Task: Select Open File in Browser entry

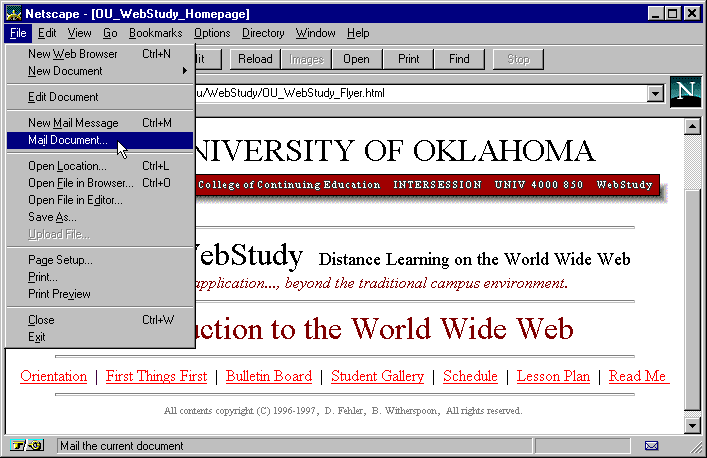Action: coord(100,183)
